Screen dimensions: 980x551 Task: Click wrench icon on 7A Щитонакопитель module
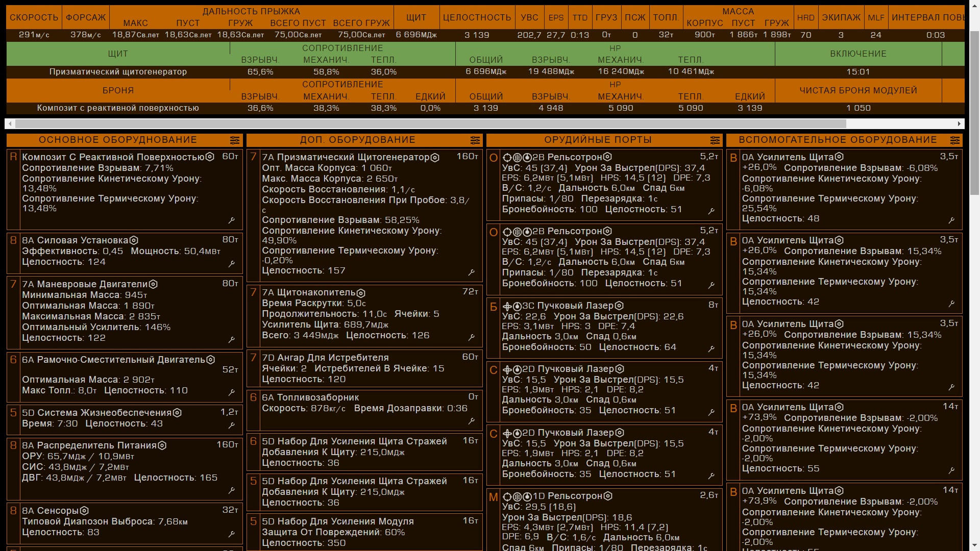coord(472,337)
